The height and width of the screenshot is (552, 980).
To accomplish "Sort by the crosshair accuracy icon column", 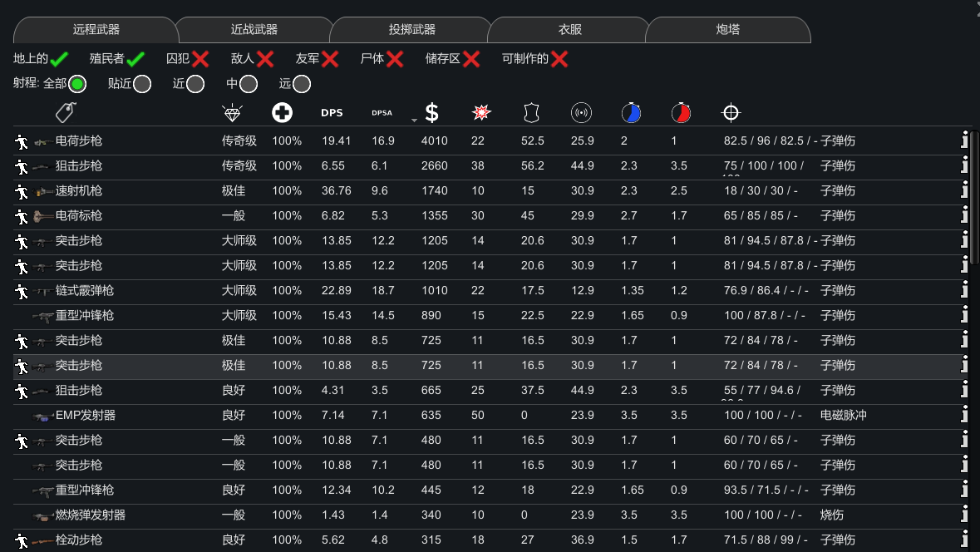I will point(731,112).
